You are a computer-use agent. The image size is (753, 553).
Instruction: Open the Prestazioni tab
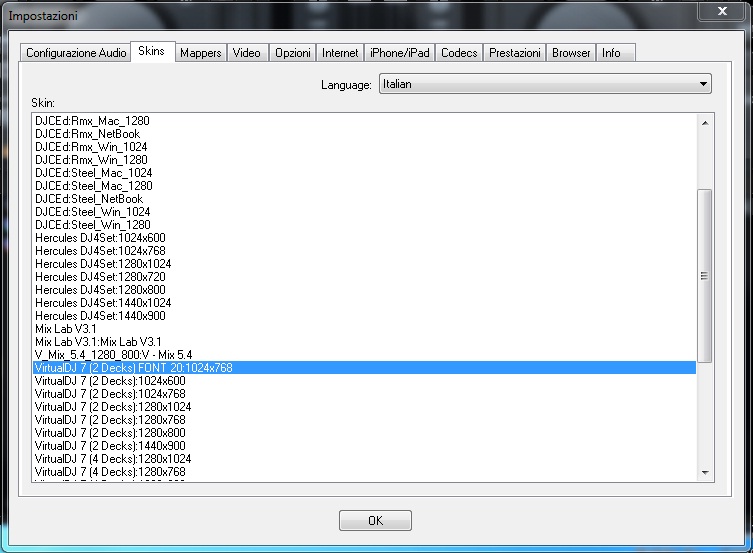[515, 53]
